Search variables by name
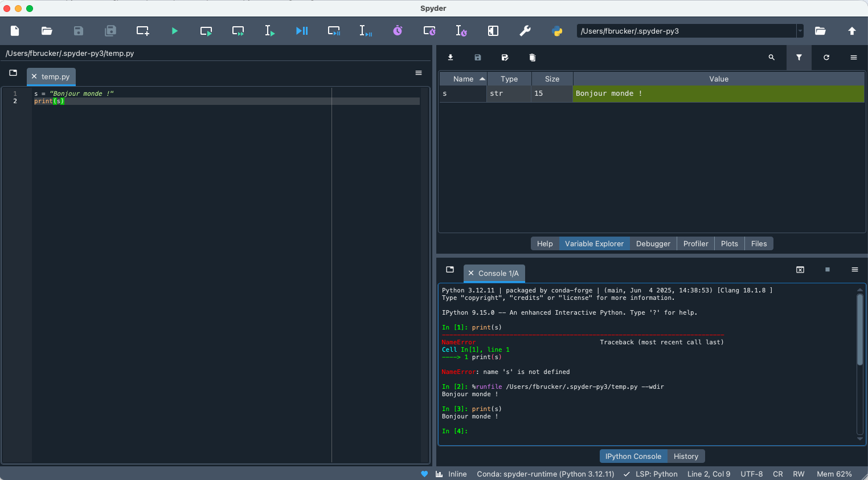Screen dimensions: 868x480 tap(772, 58)
